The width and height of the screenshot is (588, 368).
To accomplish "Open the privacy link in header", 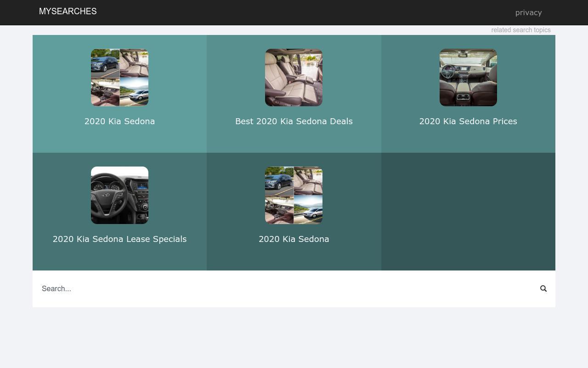I will point(528,12).
